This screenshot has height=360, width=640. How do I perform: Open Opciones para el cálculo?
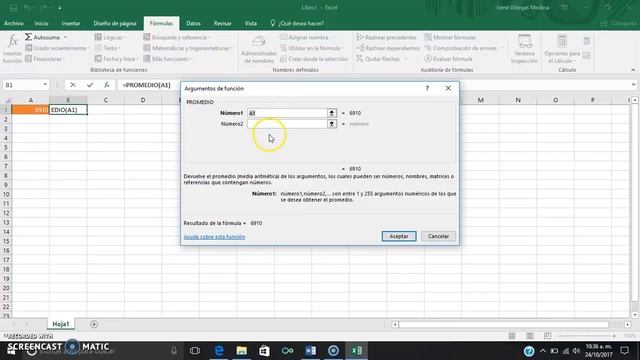tap(562, 49)
